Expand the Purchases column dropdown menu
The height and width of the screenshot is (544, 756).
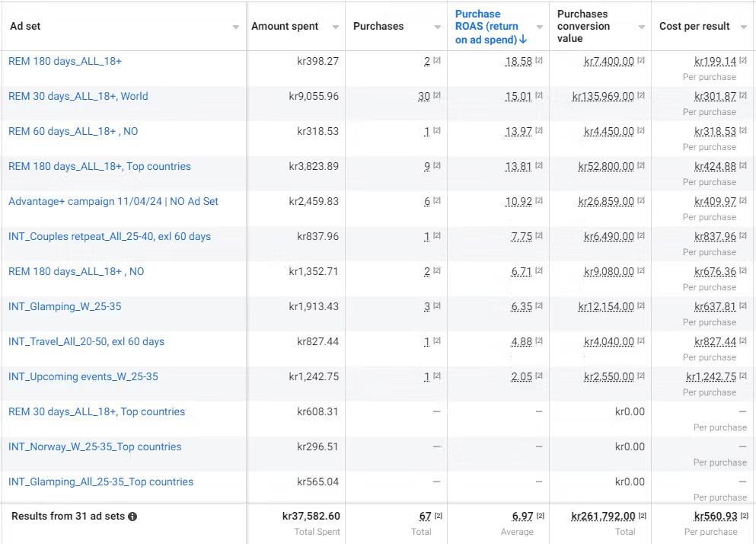(437, 27)
